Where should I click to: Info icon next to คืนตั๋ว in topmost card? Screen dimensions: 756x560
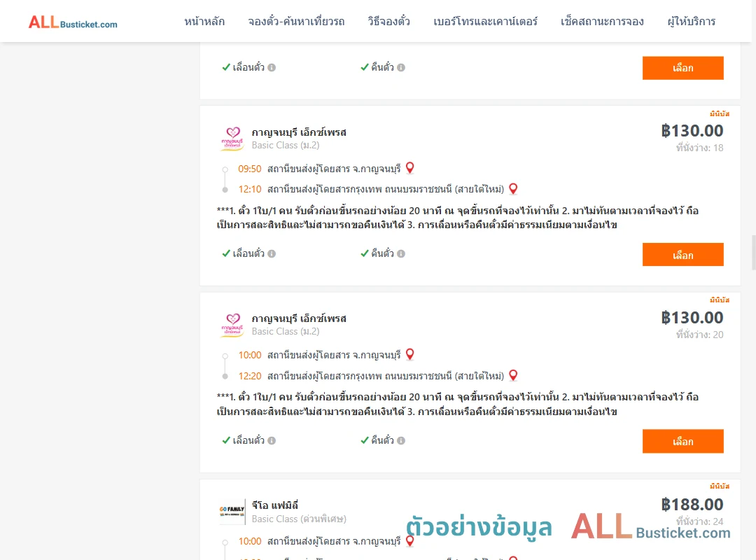pos(401,67)
